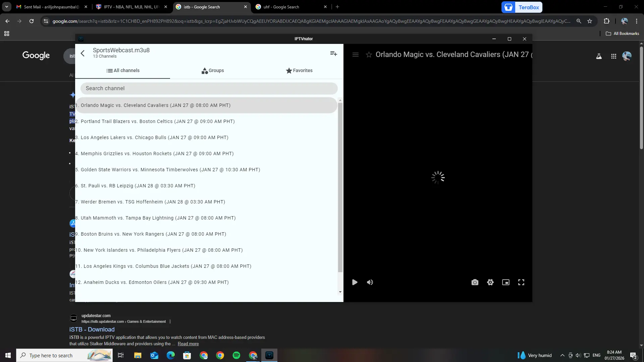
Task: Click the TeraBox button in the title bar
Action: (x=522, y=7)
